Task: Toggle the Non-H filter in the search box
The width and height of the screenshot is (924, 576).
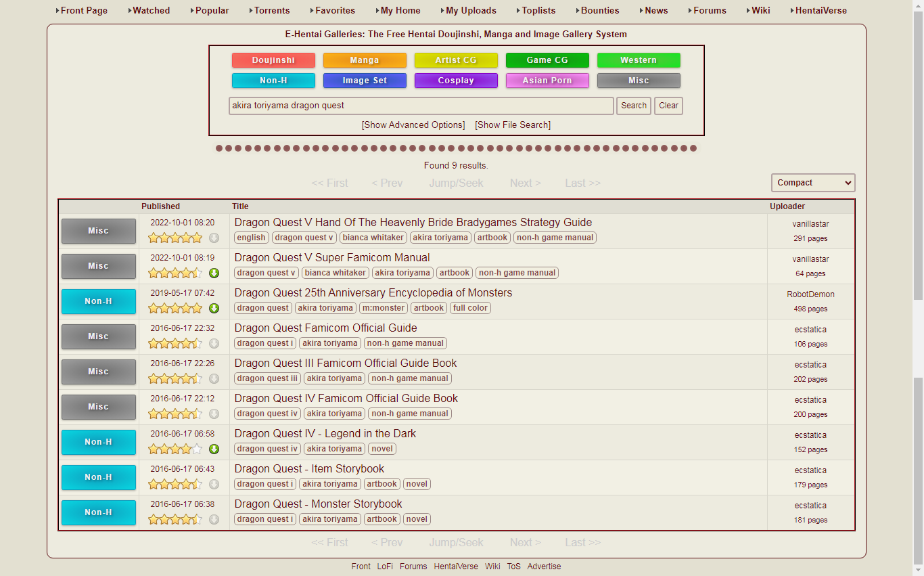Action: [x=273, y=81]
